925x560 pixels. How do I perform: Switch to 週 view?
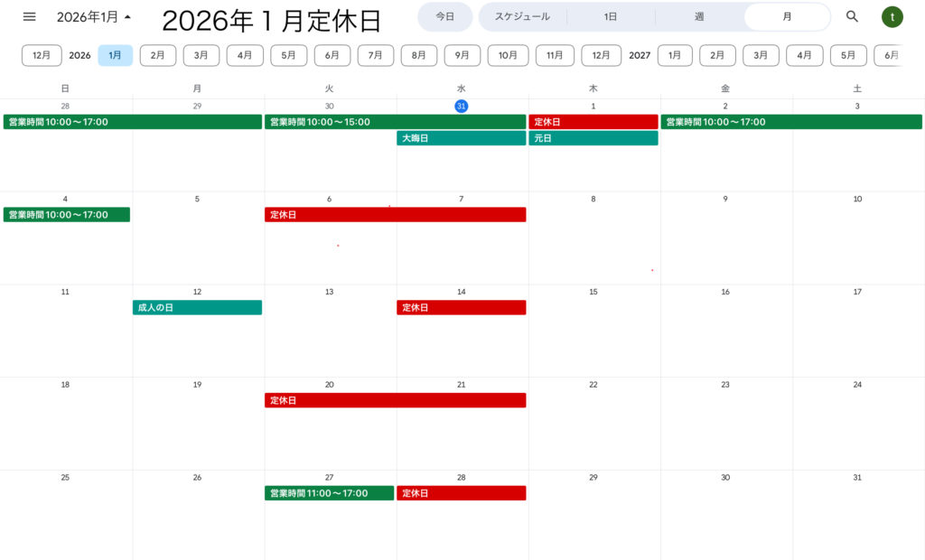699,17
